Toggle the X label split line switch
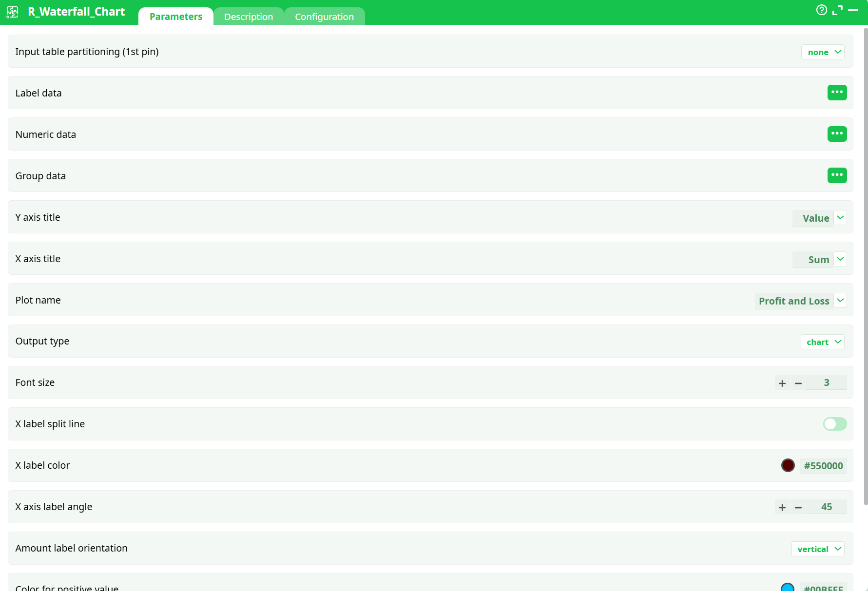868x591 pixels. 835,424
